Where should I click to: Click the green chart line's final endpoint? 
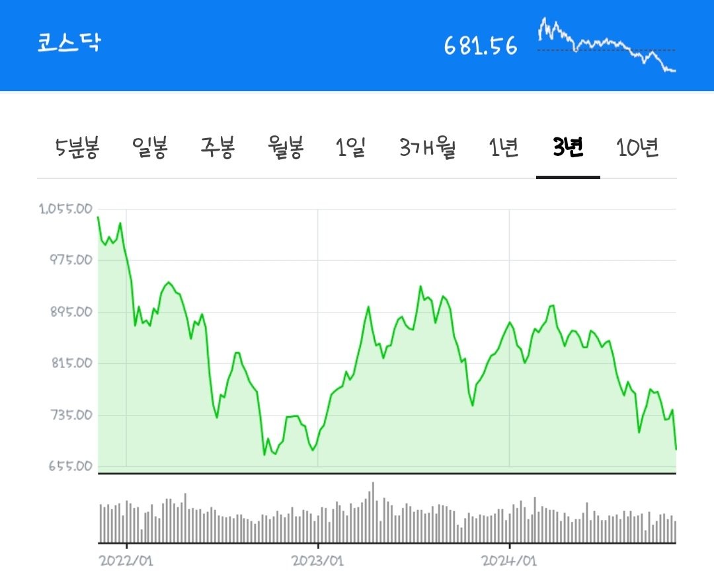pos(676,449)
